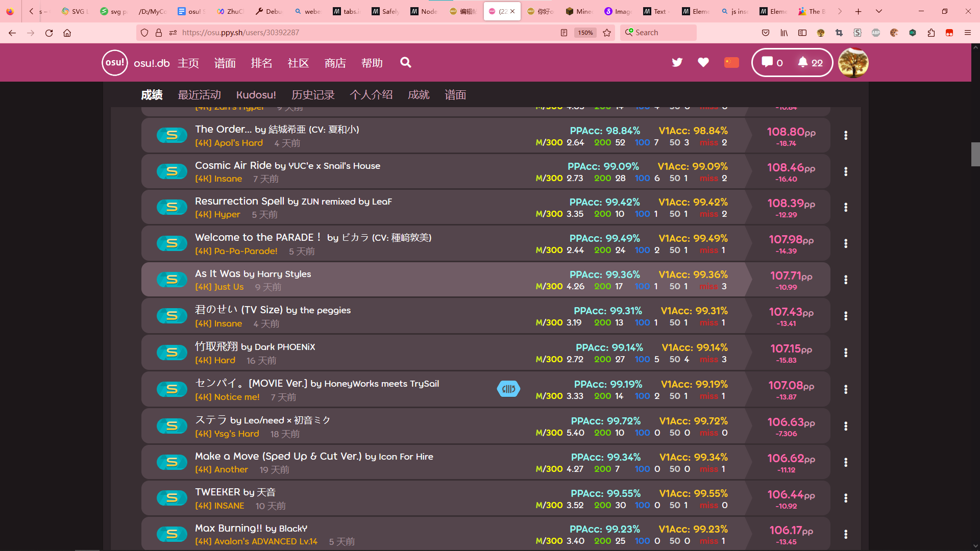Viewport: 980px width, 551px height.
Task: Toggle reader view icon in address bar
Action: click(x=564, y=33)
